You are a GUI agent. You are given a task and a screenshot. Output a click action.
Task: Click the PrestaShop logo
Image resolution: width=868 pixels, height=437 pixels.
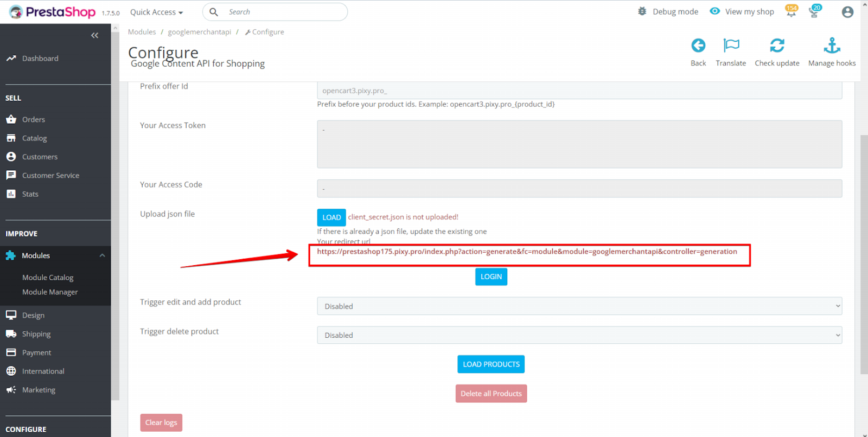[x=53, y=12]
